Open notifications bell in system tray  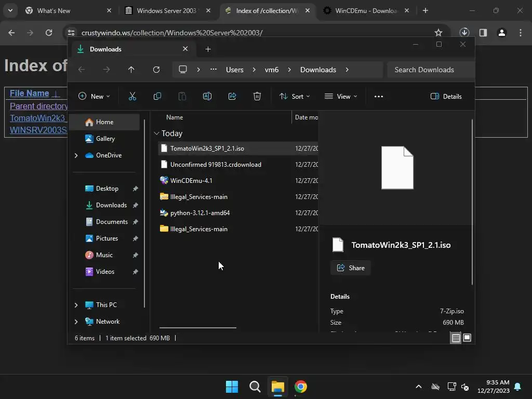click(518, 387)
